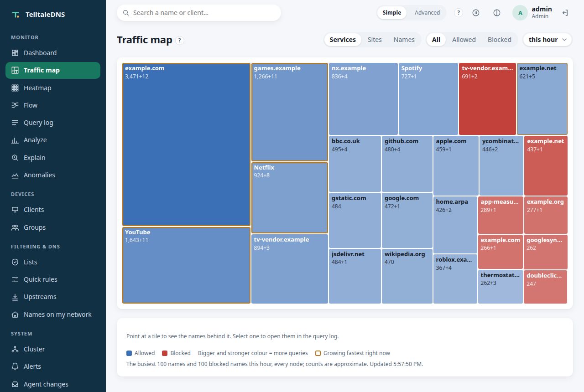Focus the search name or client field
Screen dimensions: 584x392
coord(199,13)
